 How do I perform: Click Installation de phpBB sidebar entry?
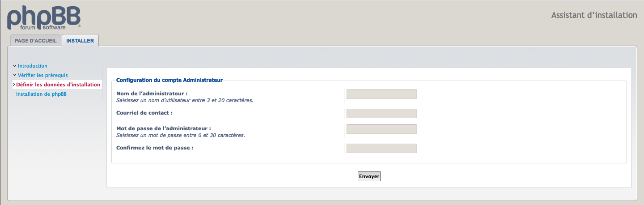pyautogui.click(x=41, y=94)
